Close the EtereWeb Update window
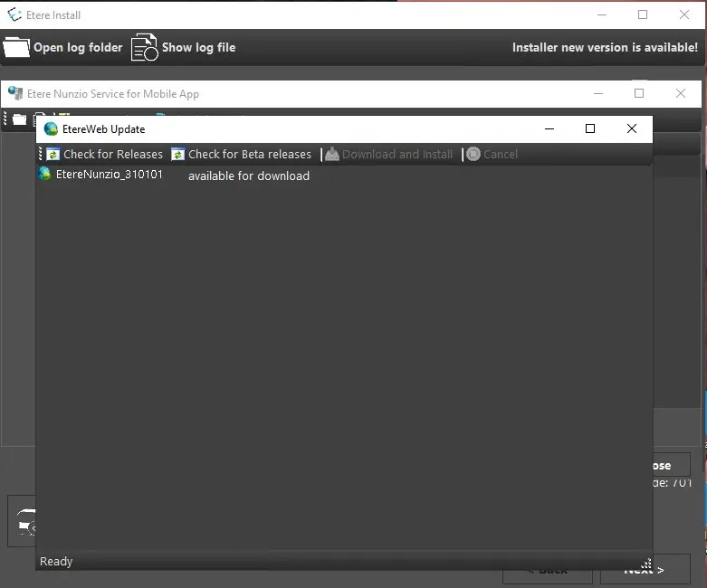Viewport: 707px width, 588px height. point(632,128)
